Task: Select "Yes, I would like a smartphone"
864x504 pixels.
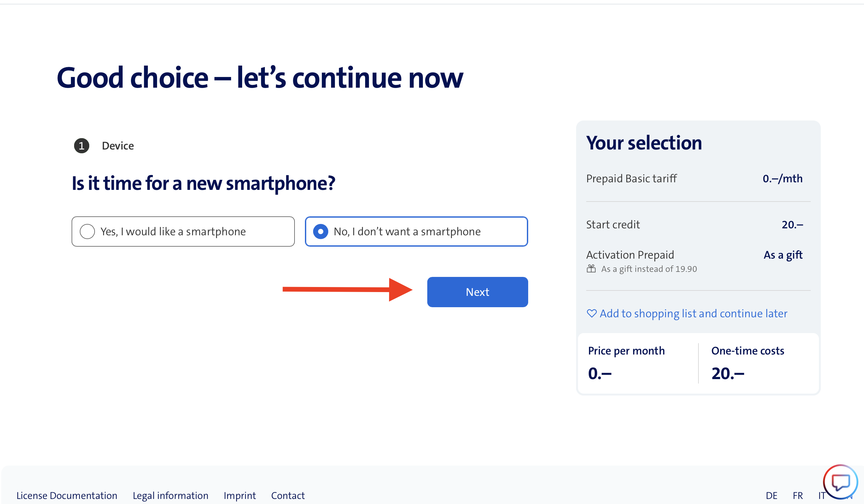Action: click(x=87, y=231)
